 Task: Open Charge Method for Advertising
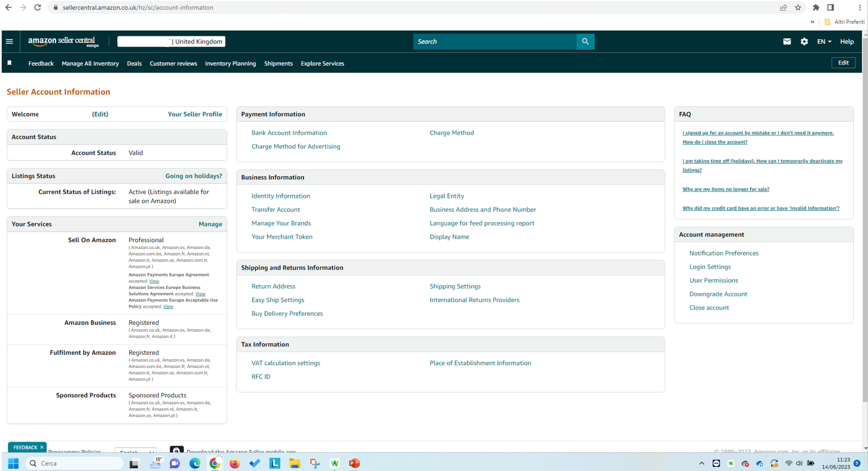296,146
